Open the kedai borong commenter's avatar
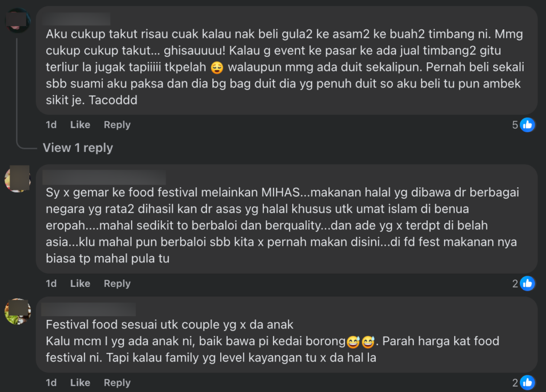The height and width of the screenshot is (392, 546). pyautogui.click(x=18, y=311)
